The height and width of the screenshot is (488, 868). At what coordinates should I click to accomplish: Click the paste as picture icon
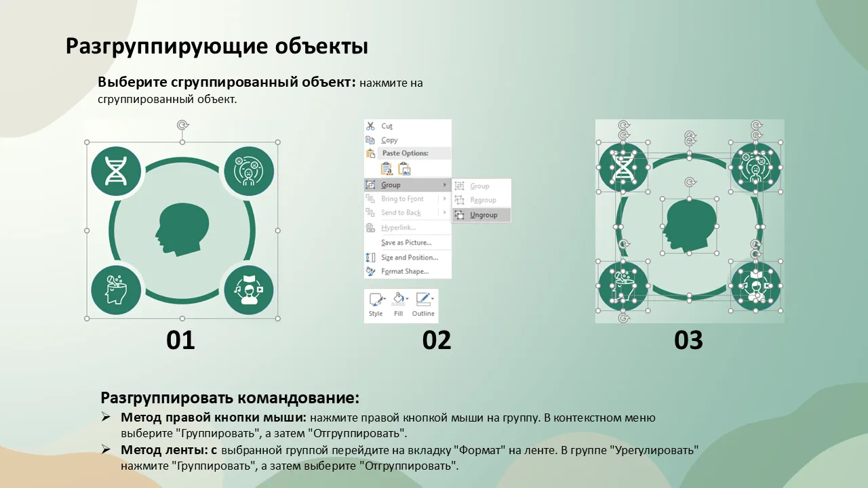[403, 169]
